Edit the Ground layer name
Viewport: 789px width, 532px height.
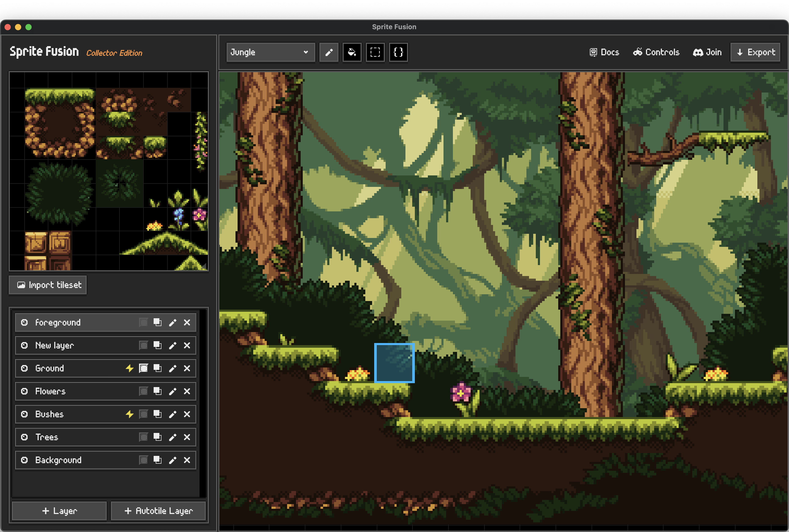[173, 368]
